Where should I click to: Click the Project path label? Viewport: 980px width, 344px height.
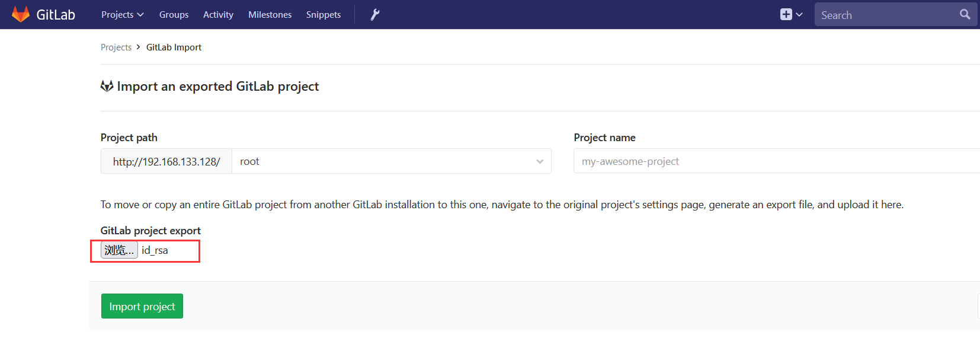pyautogui.click(x=129, y=138)
